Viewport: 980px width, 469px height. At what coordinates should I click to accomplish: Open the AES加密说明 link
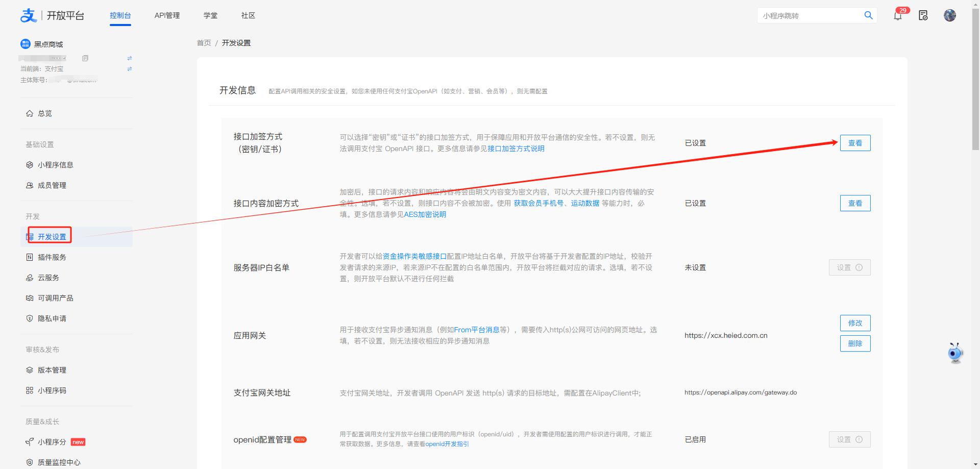coord(425,214)
